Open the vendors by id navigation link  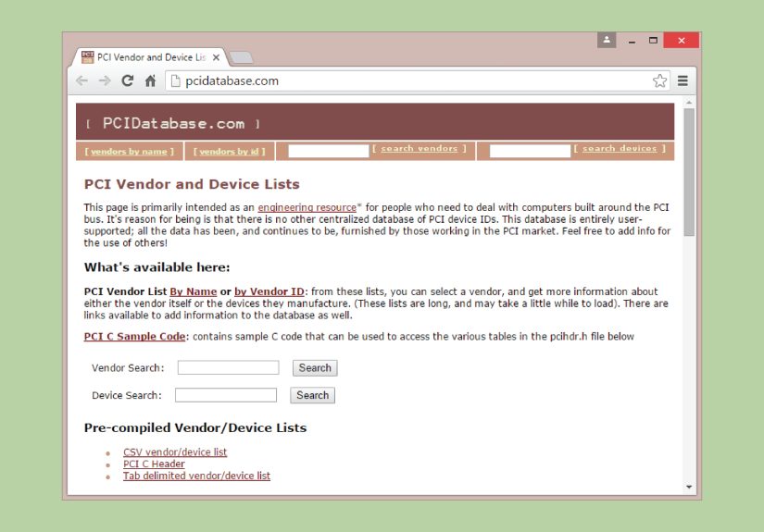click(229, 152)
